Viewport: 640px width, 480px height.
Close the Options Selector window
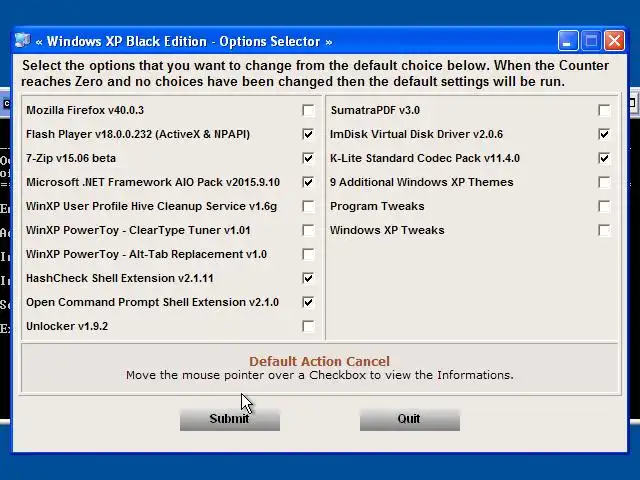(614, 41)
